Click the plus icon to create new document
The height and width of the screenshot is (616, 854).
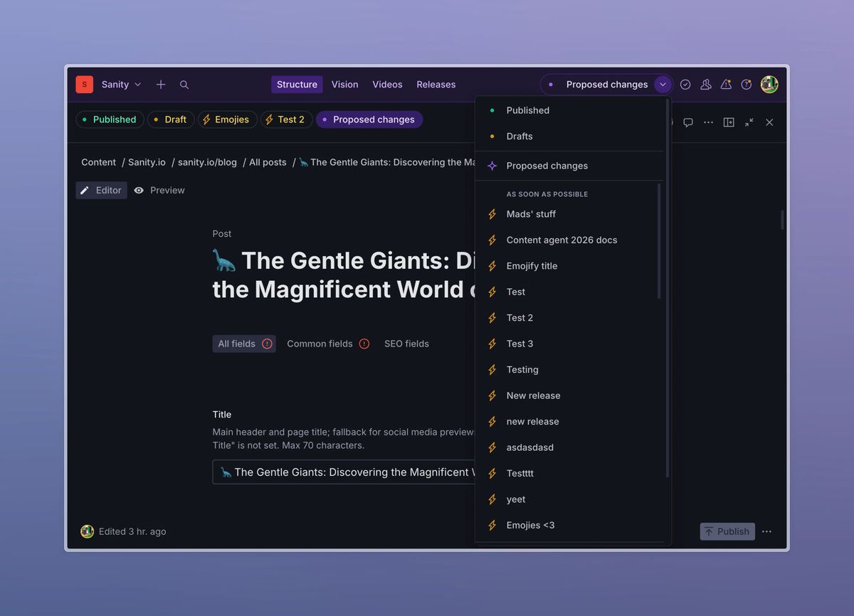coord(161,84)
